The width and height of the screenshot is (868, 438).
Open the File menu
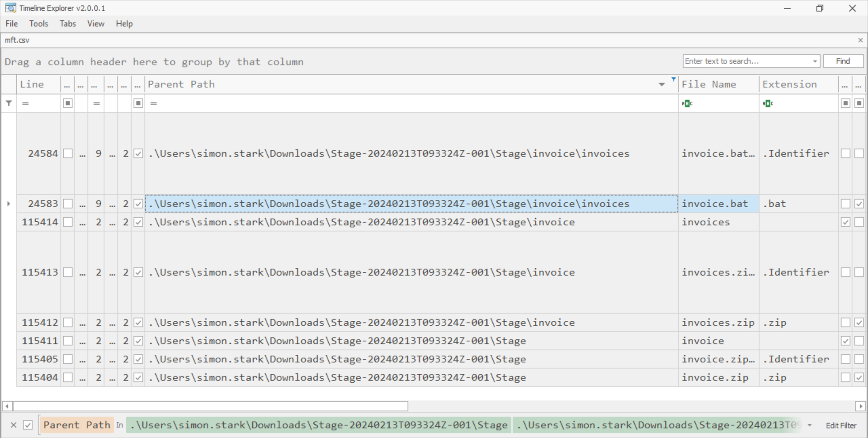coord(12,24)
